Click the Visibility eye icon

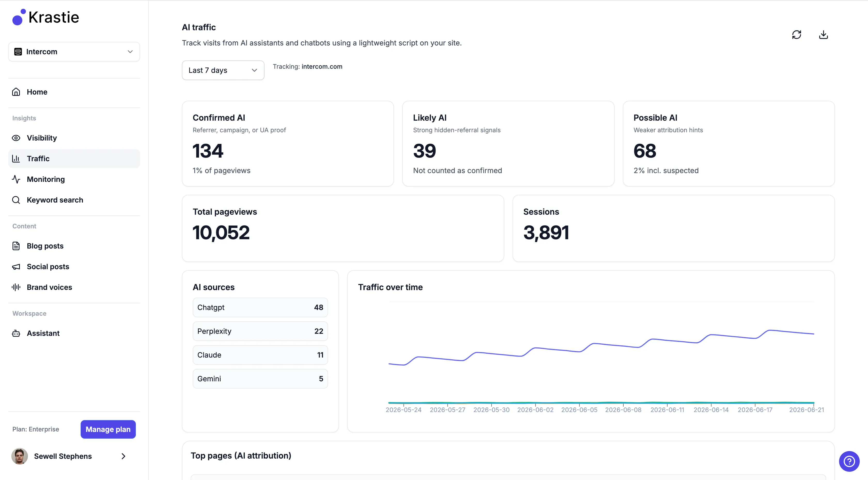[16, 138]
